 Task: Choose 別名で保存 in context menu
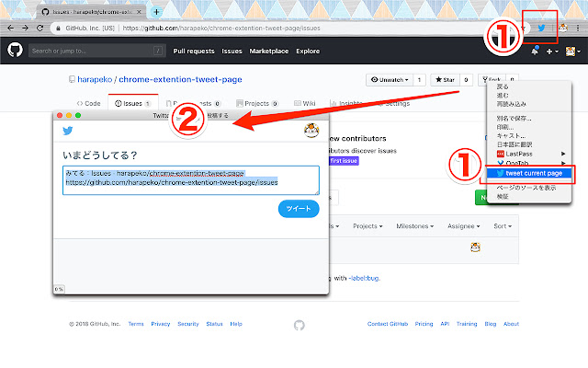[514, 119]
